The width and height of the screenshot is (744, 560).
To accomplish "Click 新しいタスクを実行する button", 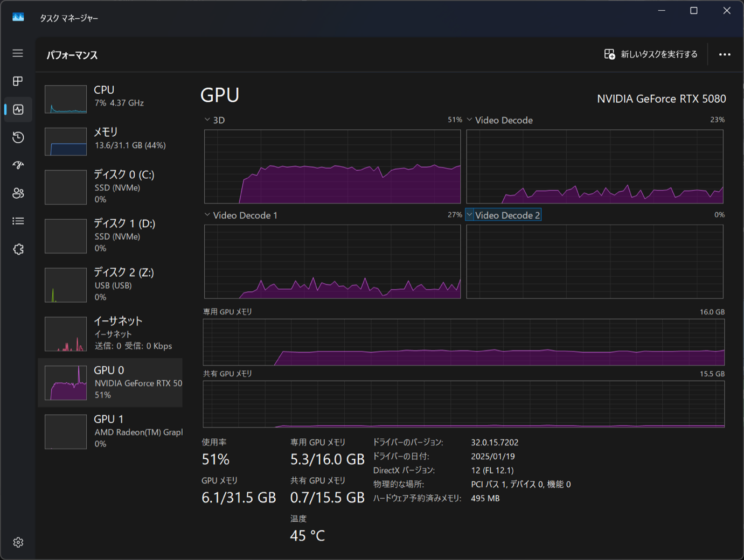I will coord(651,54).
